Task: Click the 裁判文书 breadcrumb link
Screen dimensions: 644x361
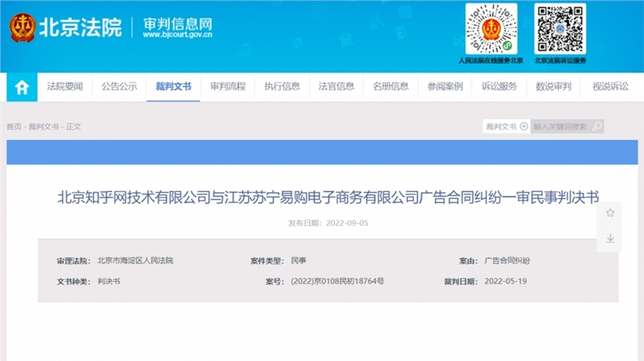Action: click(43, 127)
